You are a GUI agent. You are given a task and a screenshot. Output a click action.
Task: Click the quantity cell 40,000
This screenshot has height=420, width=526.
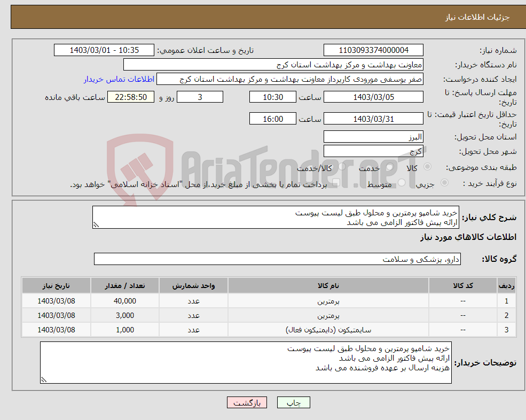click(125, 301)
